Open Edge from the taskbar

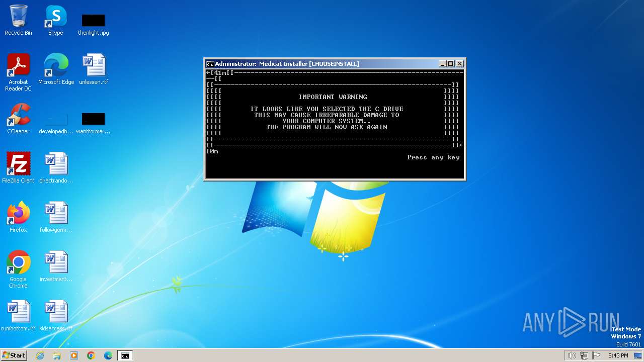[108, 355]
